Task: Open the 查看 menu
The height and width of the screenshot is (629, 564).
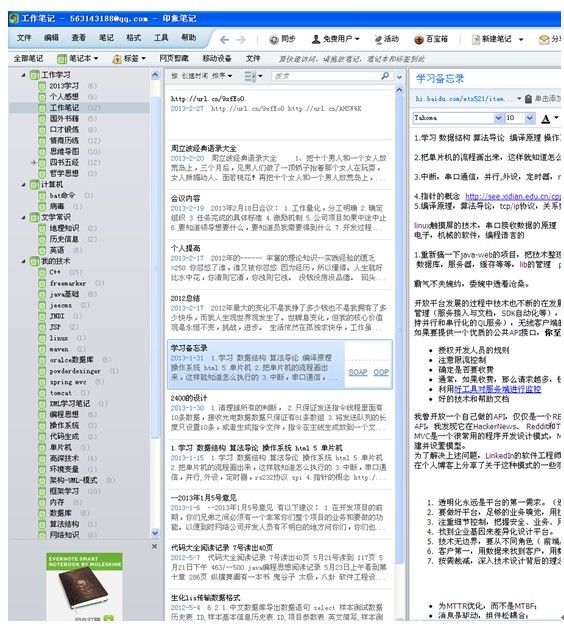Action: point(79,38)
